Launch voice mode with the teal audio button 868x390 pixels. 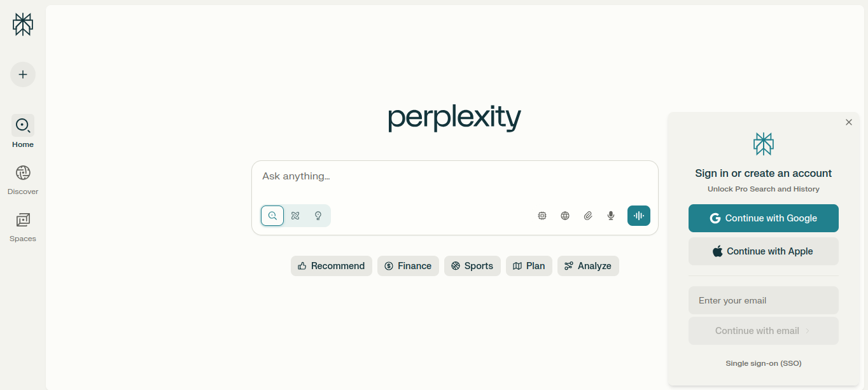click(x=638, y=216)
